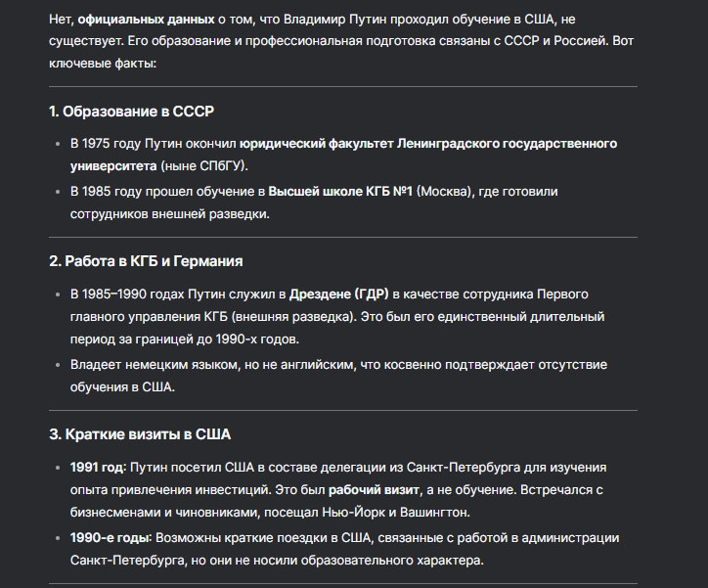Viewport: 708px width, 588px height.
Task: Click bold label "1991 год:"
Action: [98, 468]
